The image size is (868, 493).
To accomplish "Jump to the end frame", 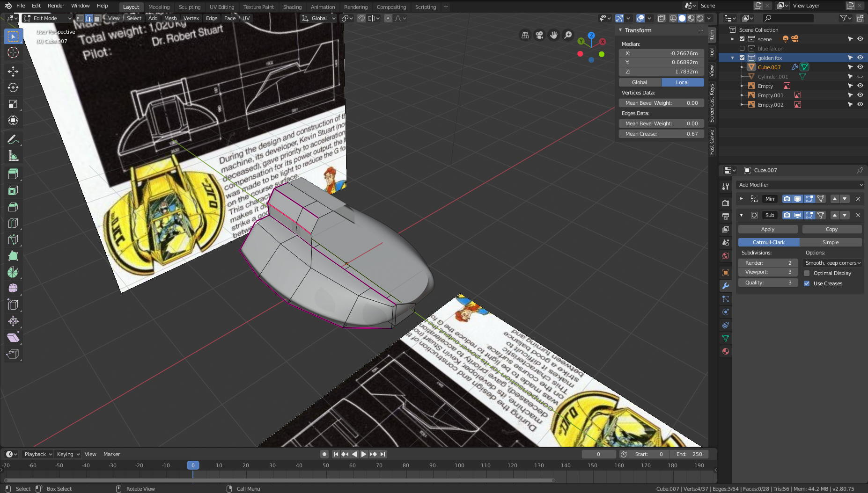I will pos(383,454).
